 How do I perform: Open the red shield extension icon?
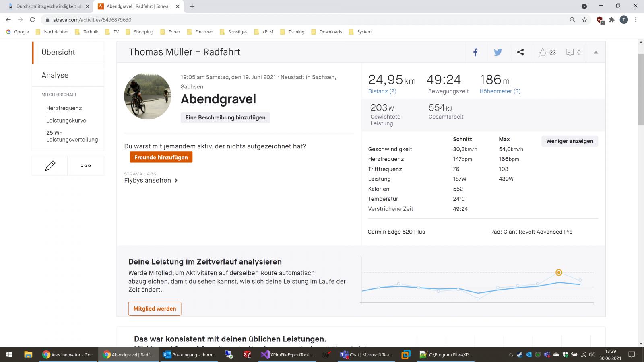coord(600,20)
